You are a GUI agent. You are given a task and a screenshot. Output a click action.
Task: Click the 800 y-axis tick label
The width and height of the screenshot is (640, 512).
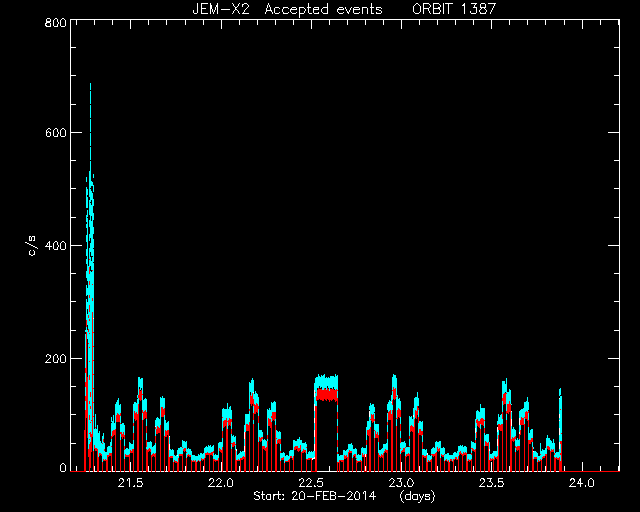pos(56,22)
